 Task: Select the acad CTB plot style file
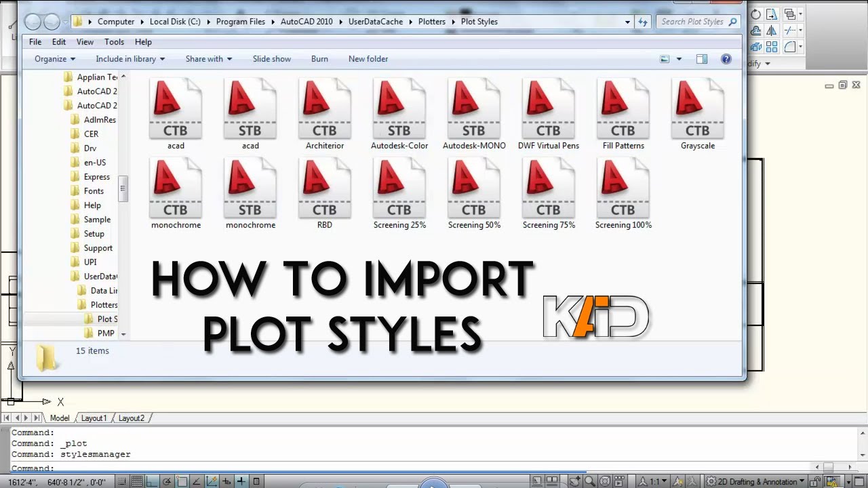coord(176,114)
